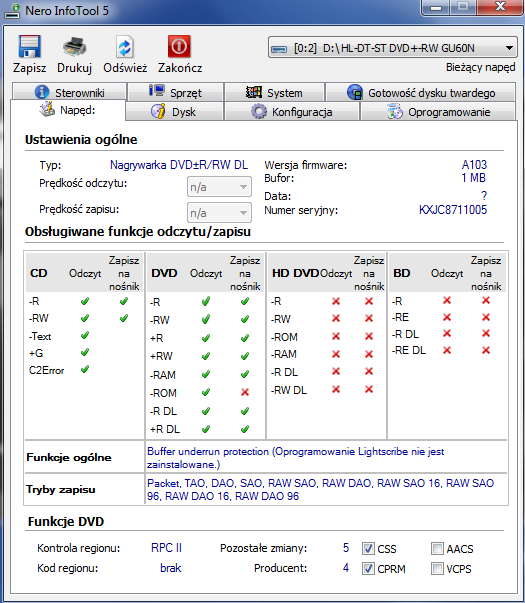Click the green check for C2Error read
This screenshot has width=525, height=603.
(x=85, y=370)
